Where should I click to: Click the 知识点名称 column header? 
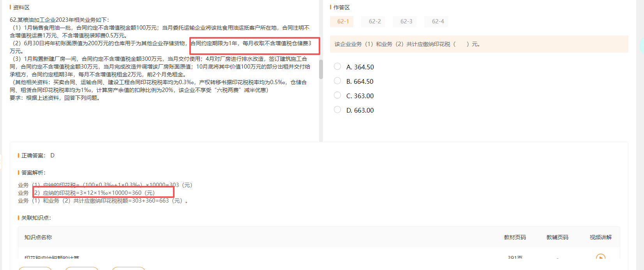click(38, 237)
